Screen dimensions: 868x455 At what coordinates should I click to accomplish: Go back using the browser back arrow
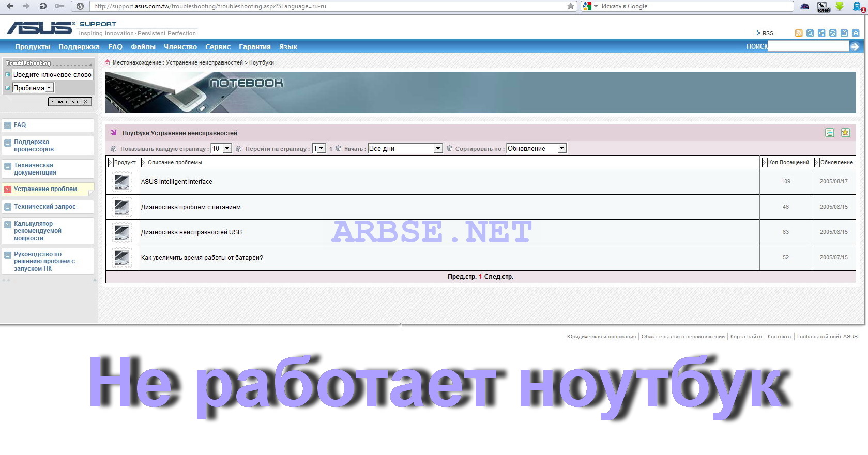(x=10, y=6)
